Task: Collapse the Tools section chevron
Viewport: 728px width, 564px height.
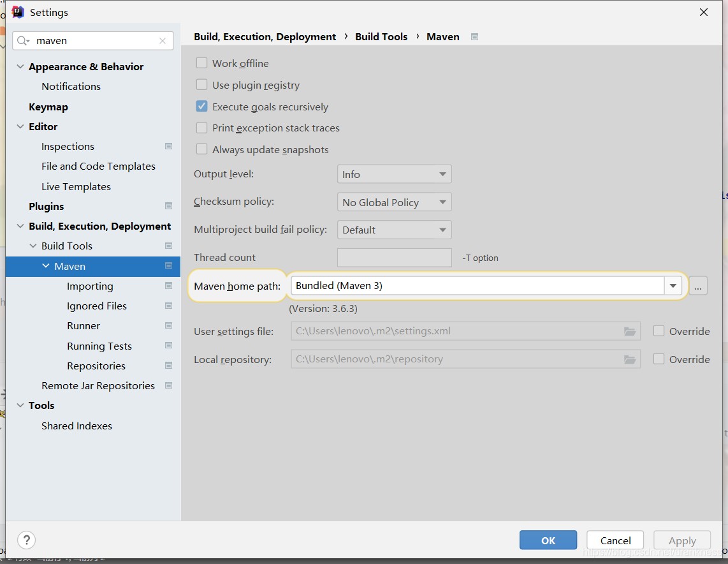Action: pyautogui.click(x=20, y=405)
